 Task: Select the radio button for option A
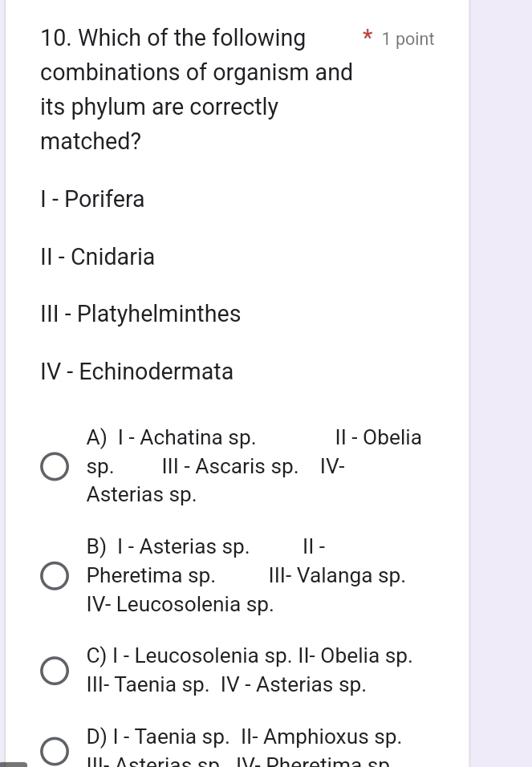point(55,466)
